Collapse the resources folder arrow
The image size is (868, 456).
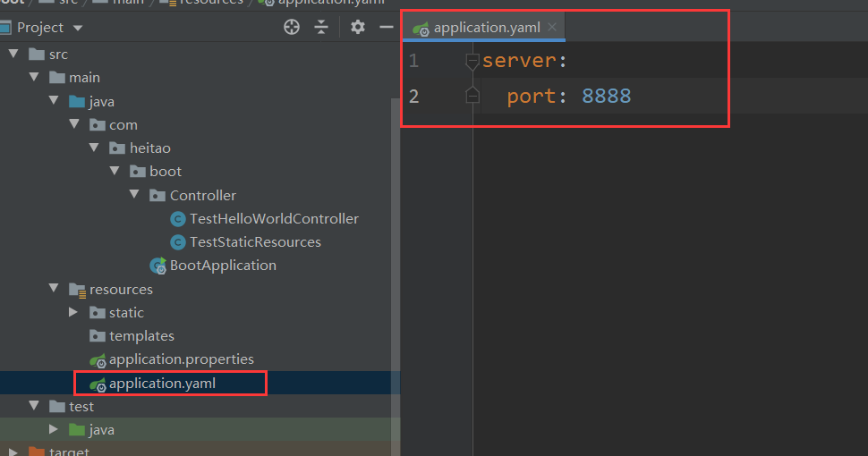[x=54, y=288]
